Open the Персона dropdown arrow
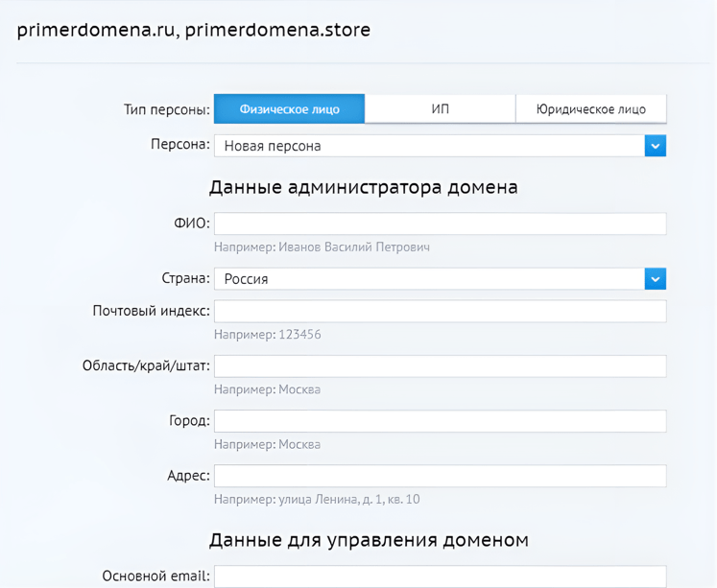 pyautogui.click(x=656, y=146)
